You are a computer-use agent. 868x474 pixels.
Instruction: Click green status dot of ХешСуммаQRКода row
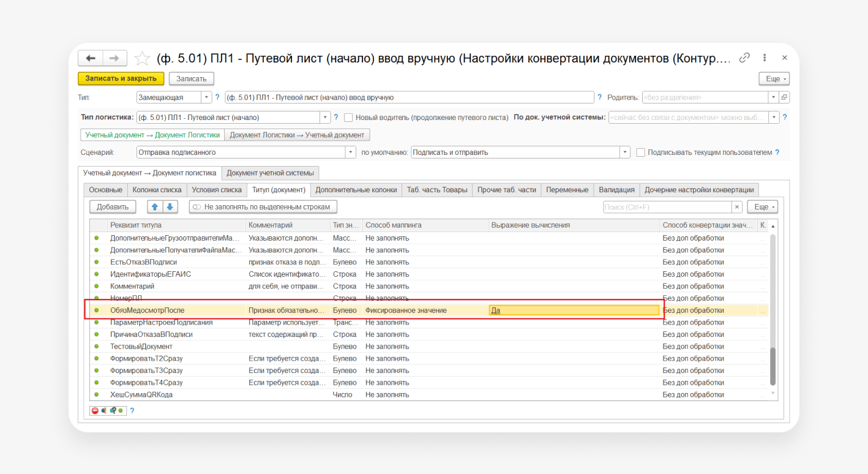tap(97, 395)
